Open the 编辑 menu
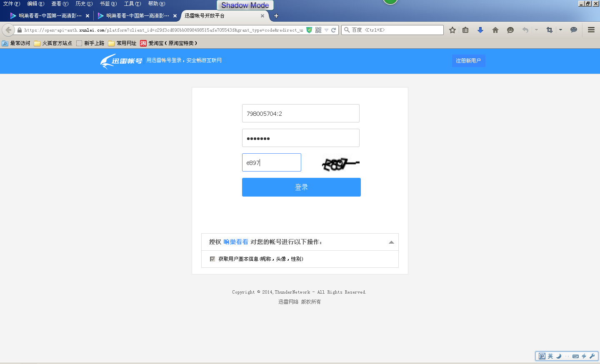This screenshot has width=600, height=364. (35, 4)
